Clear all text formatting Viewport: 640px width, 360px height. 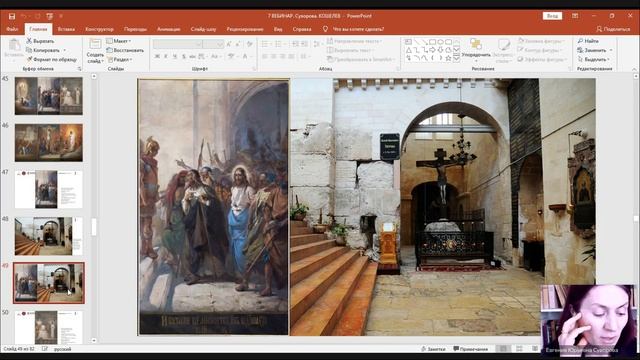coord(250,44)
